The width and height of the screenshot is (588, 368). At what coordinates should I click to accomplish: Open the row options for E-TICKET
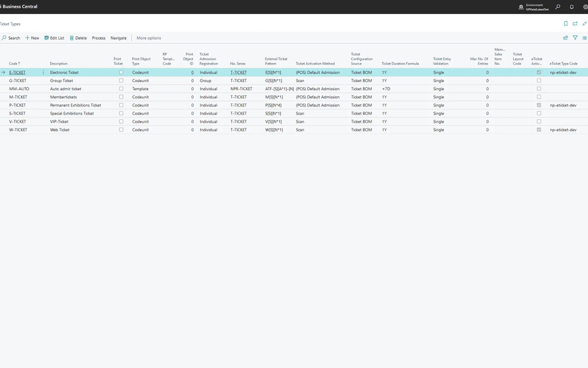pos(43,72)
